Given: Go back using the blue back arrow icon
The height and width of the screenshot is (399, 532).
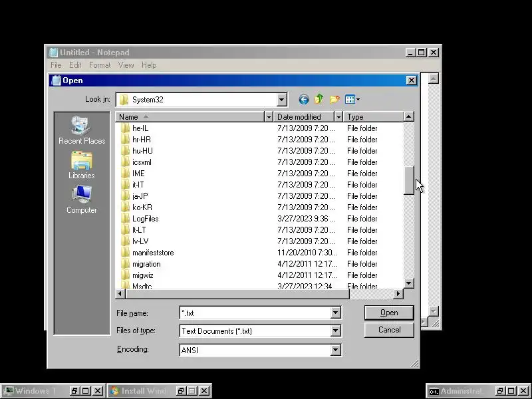Looking at the screenshot, I should (304, 99).
